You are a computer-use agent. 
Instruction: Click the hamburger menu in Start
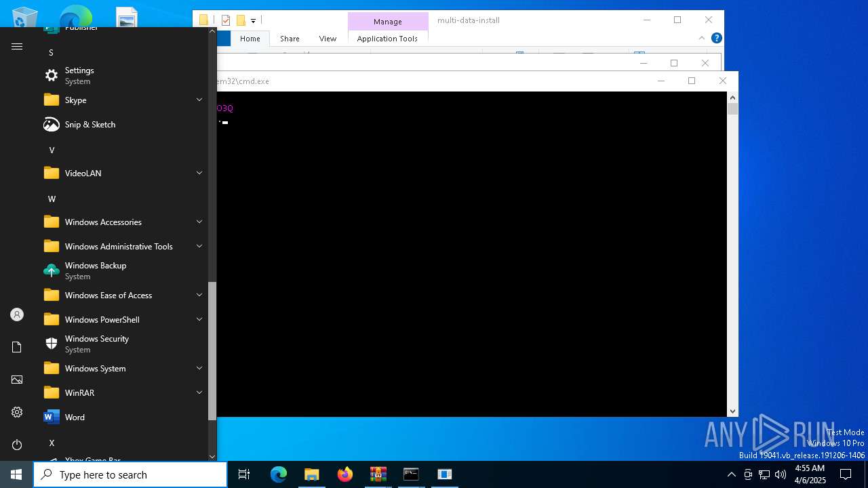(x=17, y=46)
